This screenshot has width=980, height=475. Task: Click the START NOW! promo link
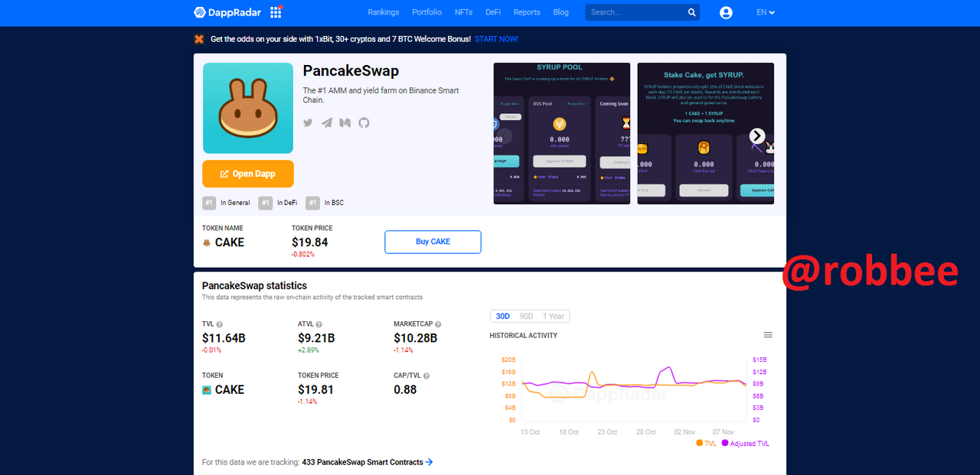click(496, 39)
